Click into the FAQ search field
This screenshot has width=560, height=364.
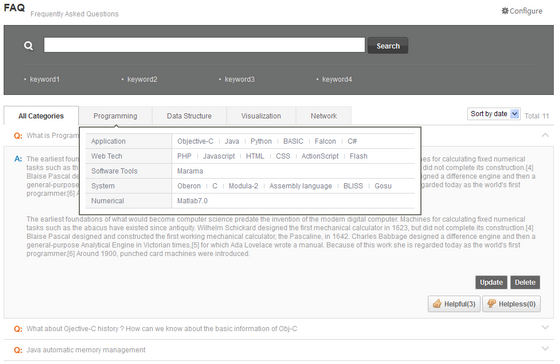pyautogui.click(x=204, y=45)
